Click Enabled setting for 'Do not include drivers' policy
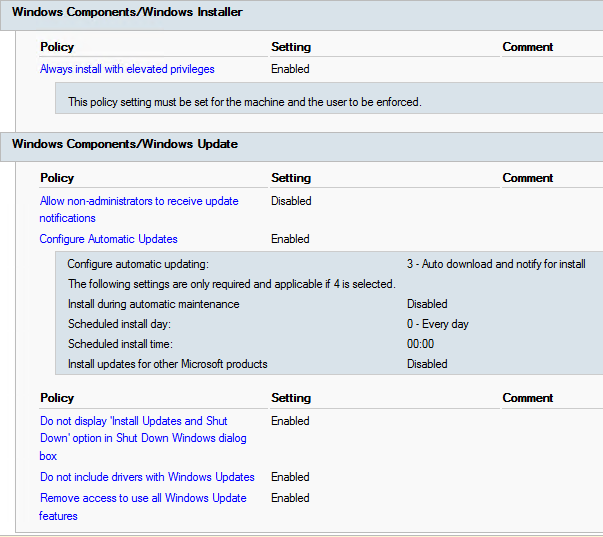Image resolution: width=603 pixels, height=537 pixels. click(x=290, y=477)
